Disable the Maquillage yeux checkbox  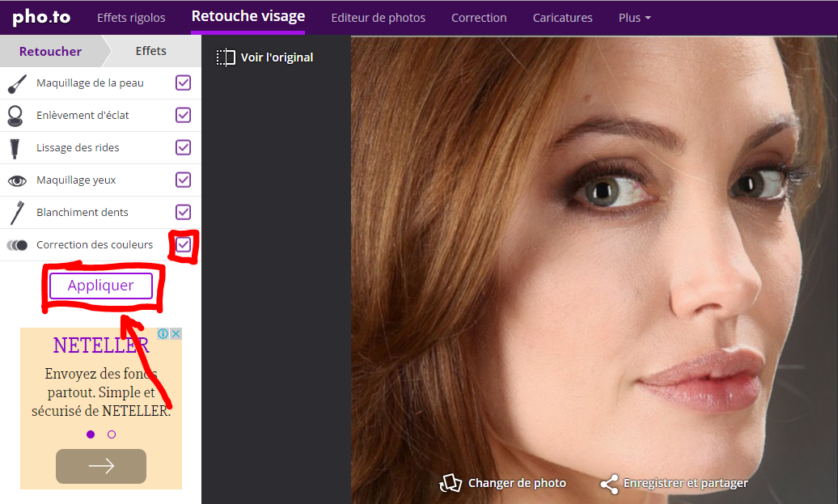tap(184, 180)
